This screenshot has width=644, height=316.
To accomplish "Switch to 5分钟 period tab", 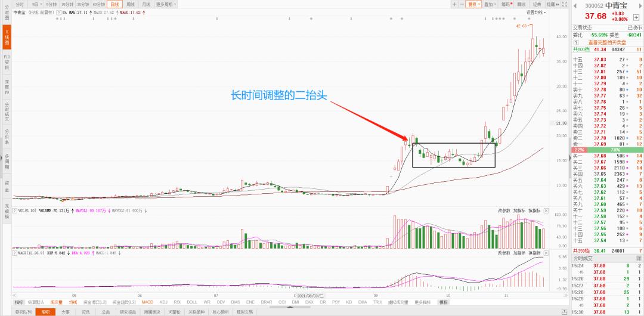I will [x=51, y=4].
